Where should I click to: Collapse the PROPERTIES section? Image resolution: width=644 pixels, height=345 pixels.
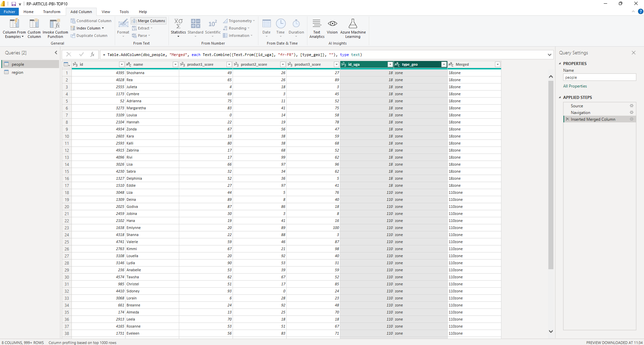(560, 63)
